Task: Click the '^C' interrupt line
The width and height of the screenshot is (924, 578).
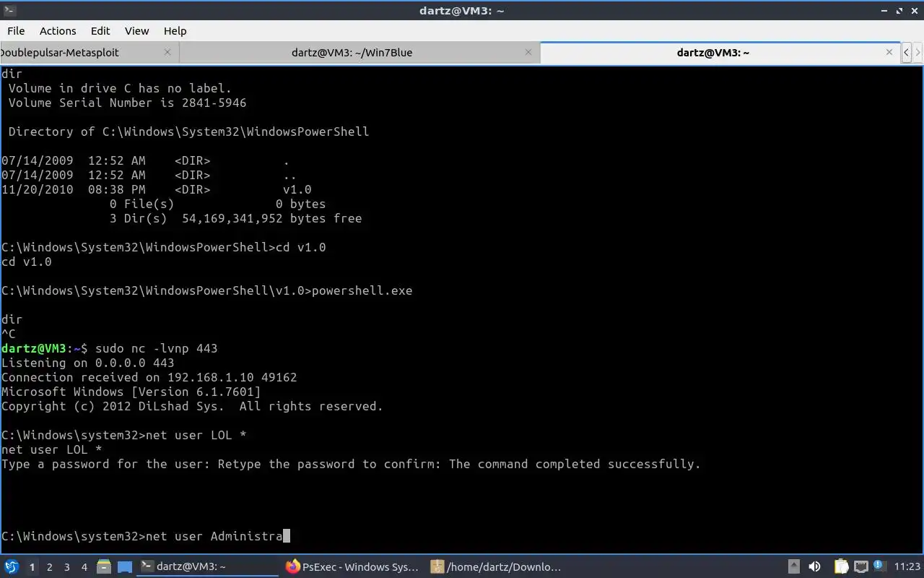Action: click(x=9, y=334)
